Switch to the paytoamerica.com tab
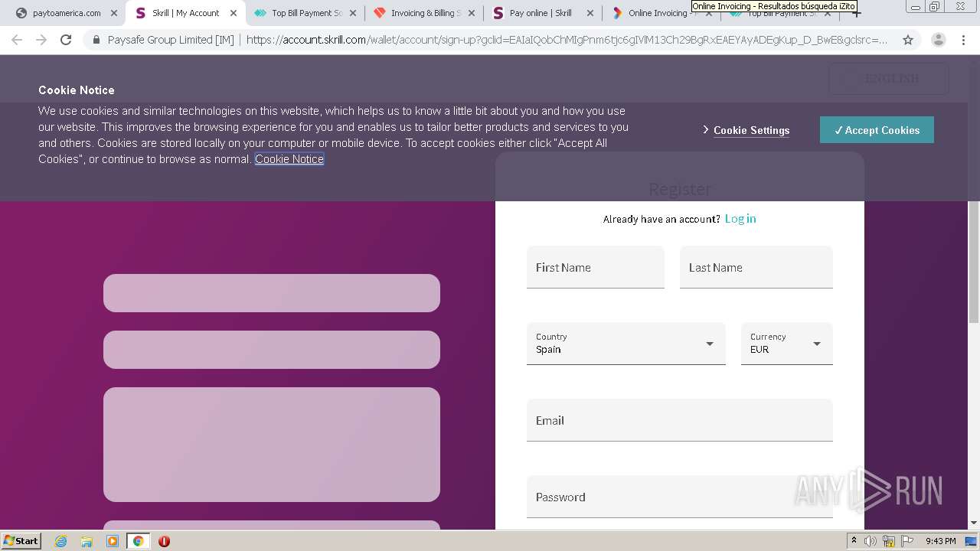 tap(60, 13)
